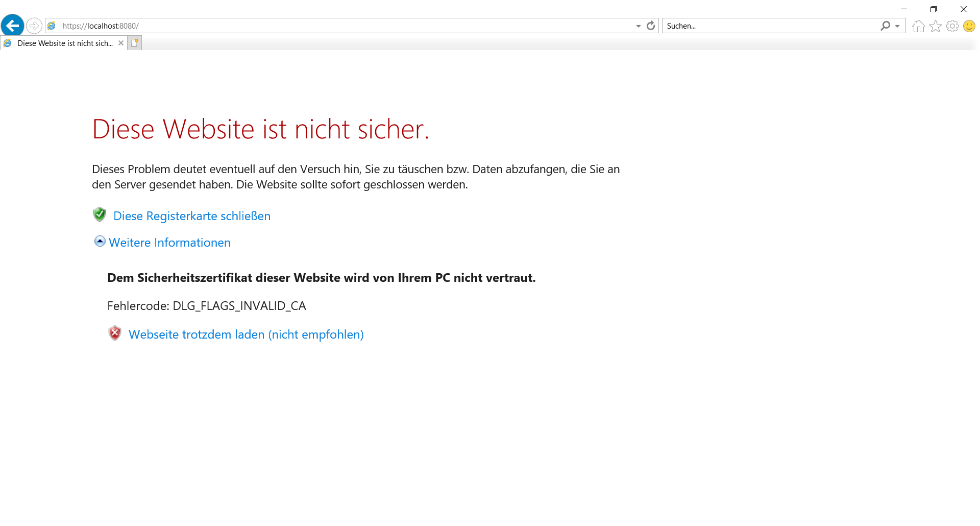Click the green shield icon
This screenshot has width=980, height=526.
pyautogui.click(x=100, y=214)
